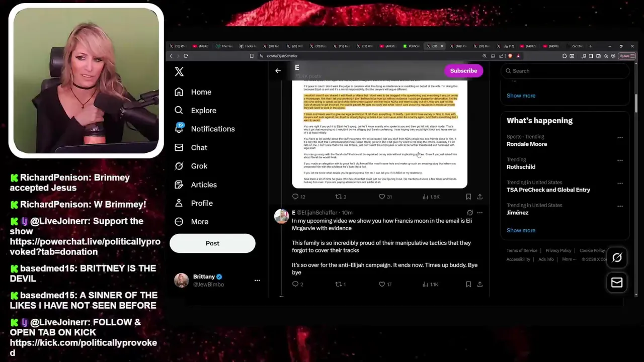Image resolution: width=644 pixels, height=362 pixels.
Task: Open options for Jiménez trend
Action: [620, 206]
